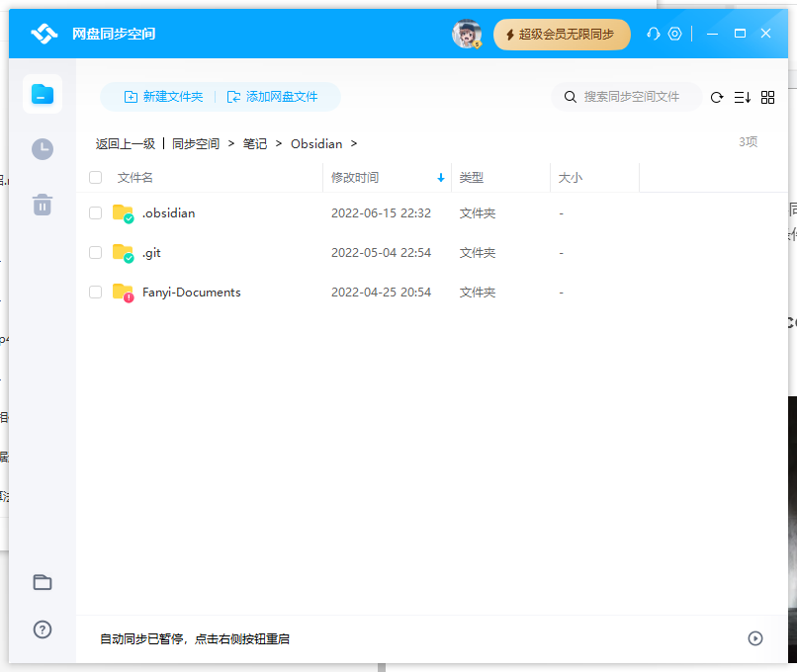Sort by 类型 column header
Image resolution: width=797 pixels, height=672 pixels.
(x=472, y=177)
